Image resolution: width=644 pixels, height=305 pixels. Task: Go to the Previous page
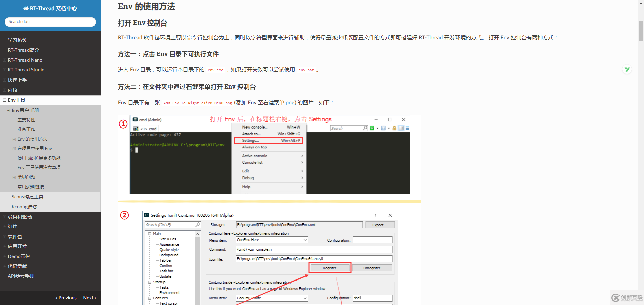tap(66, 298)
